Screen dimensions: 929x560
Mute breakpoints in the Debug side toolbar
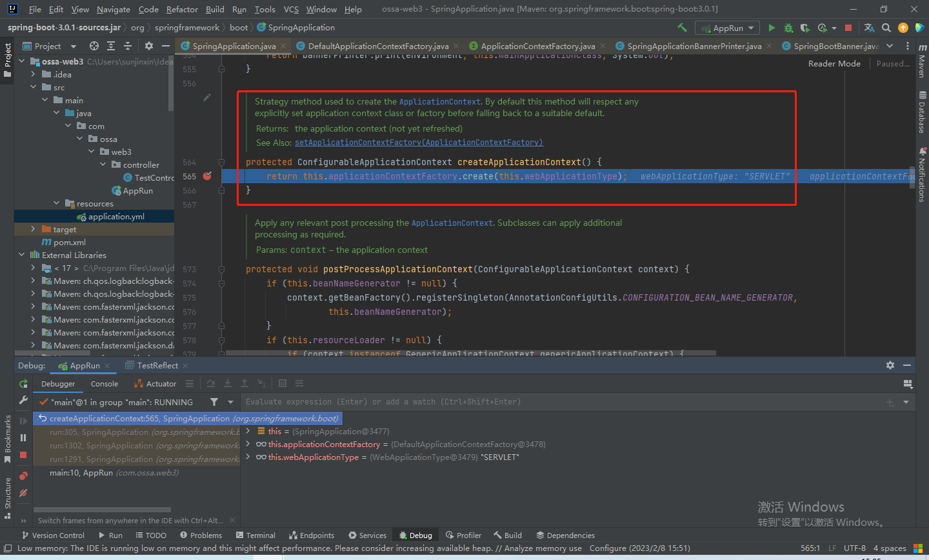24,493
